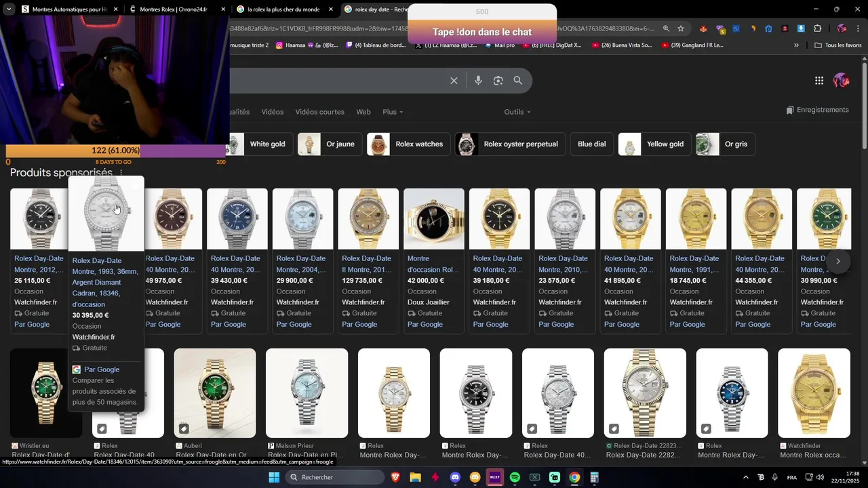
Task: Open the Doux Joaillier 42 000,00 € listing
Action: (x=434, y=261)
